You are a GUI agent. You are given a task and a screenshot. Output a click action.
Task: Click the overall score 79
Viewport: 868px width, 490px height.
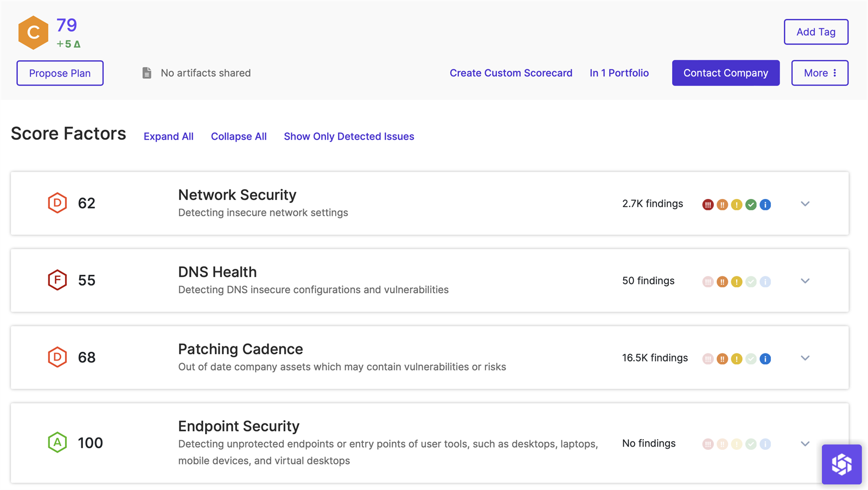(67, 25)
